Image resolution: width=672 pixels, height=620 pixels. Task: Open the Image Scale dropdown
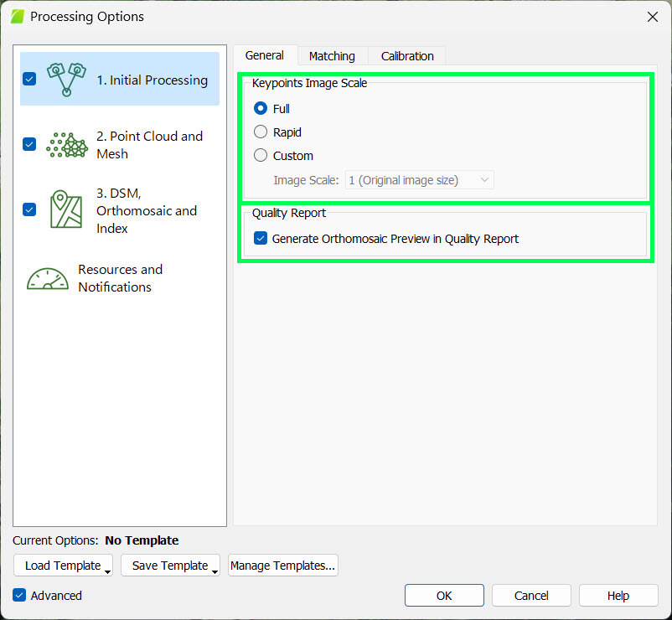(419, 179)
